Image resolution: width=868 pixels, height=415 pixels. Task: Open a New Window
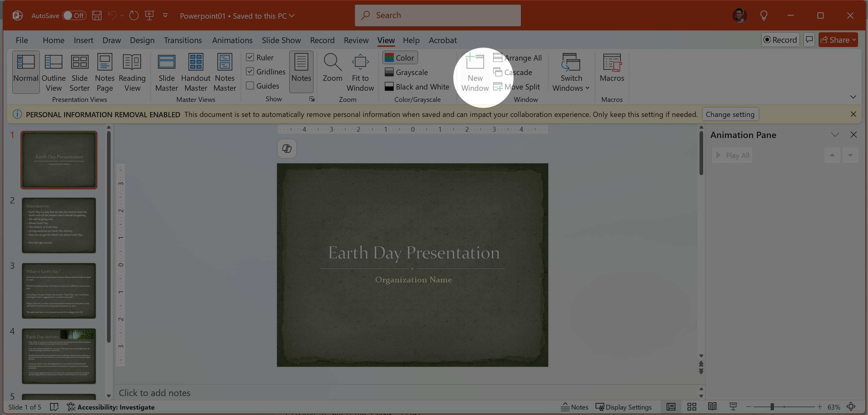(475, 72)
